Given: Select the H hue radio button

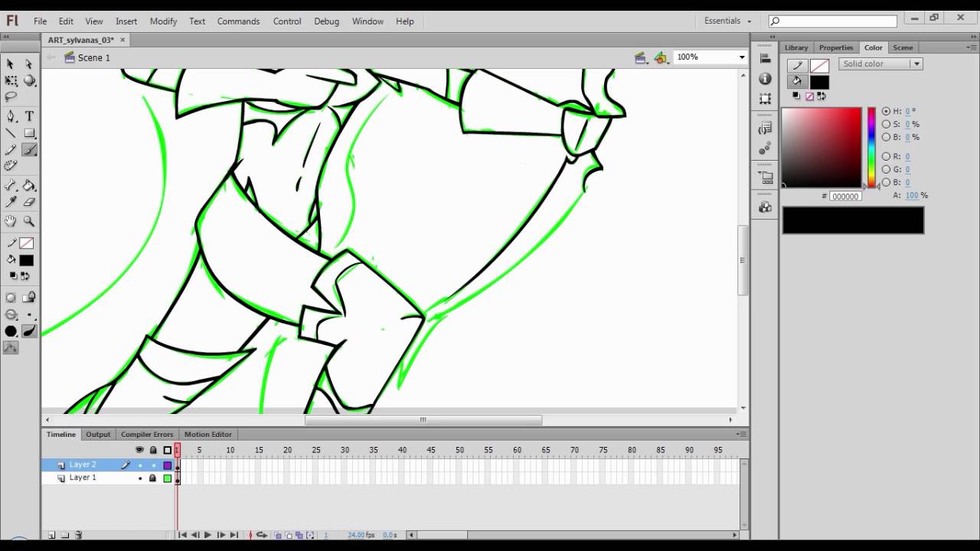Looking at the screenshot, I should [x=887, y=111].
